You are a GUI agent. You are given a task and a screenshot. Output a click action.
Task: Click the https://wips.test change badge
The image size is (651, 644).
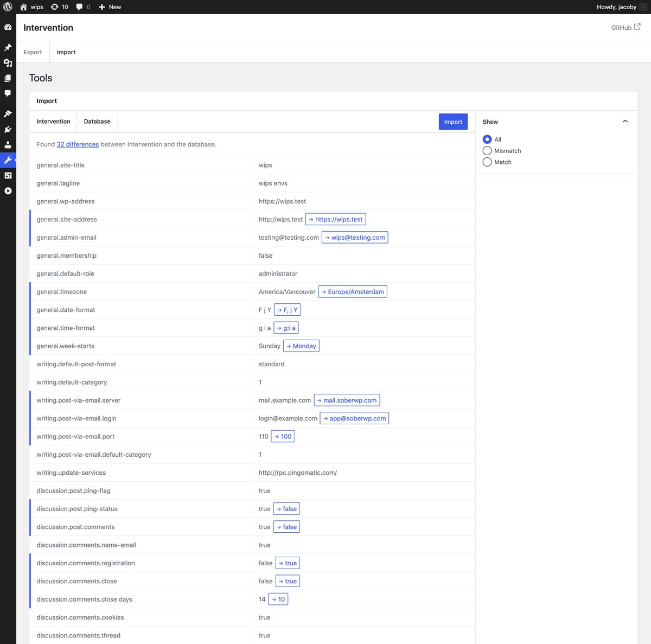(336, 219)
